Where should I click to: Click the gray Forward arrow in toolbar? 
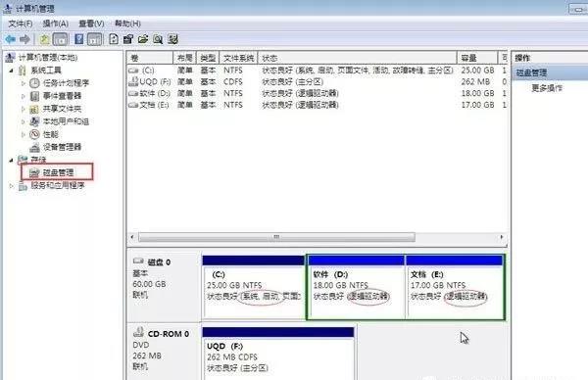[x=24, y=39]
